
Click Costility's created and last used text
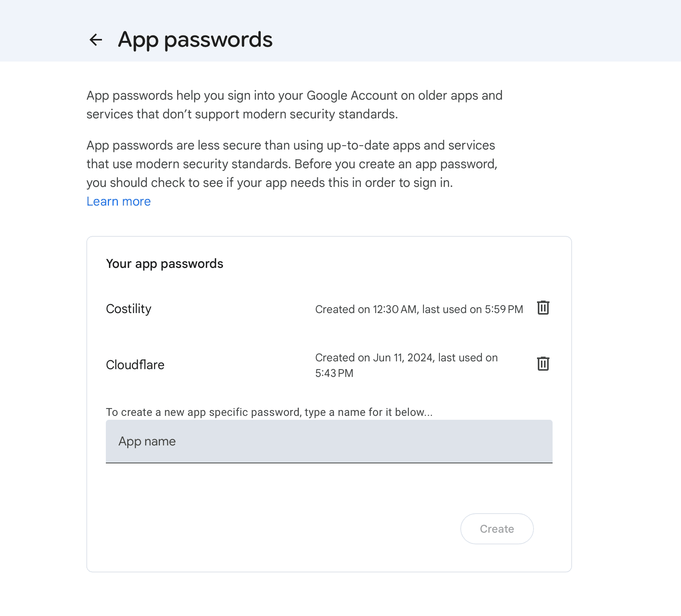(x=419, y=309)
